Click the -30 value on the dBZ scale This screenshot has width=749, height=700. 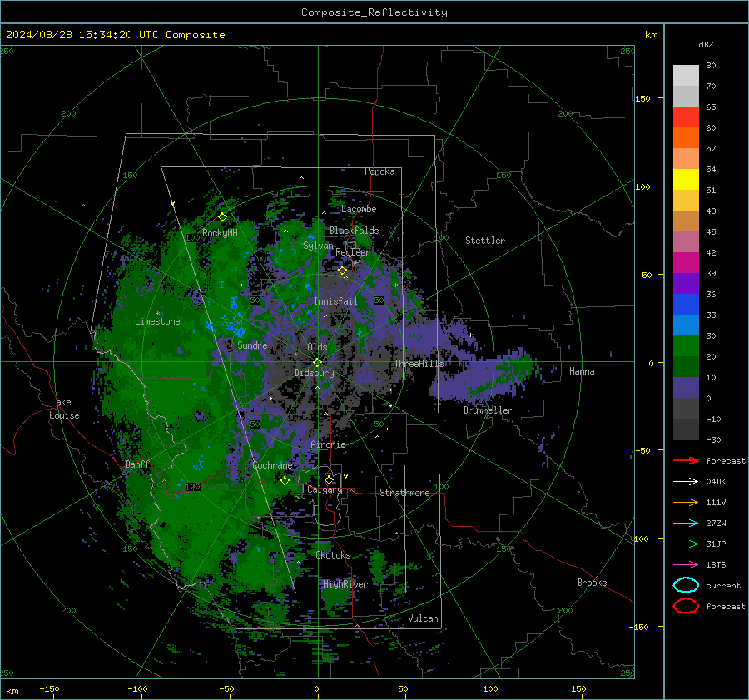click(713, 439)
